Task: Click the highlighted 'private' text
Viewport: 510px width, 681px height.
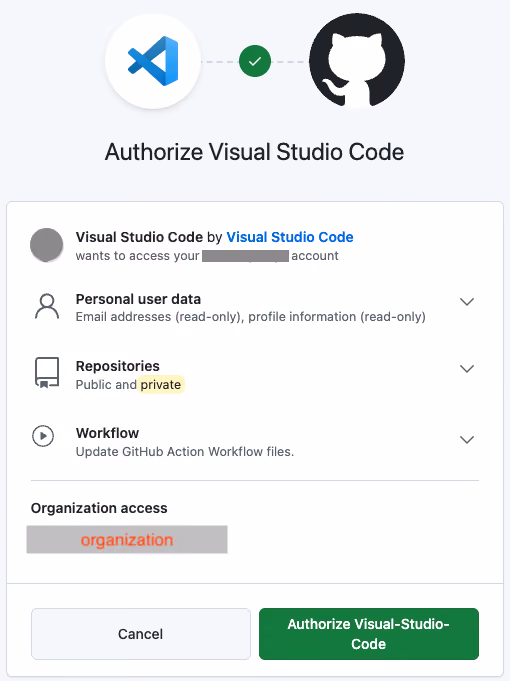Action: 161,385
